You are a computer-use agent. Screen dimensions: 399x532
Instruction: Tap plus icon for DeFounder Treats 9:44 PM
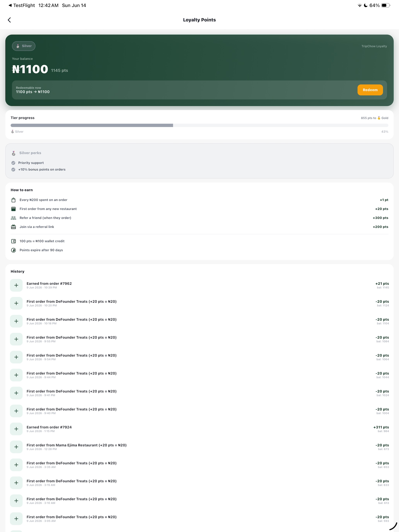click(16, 375)
